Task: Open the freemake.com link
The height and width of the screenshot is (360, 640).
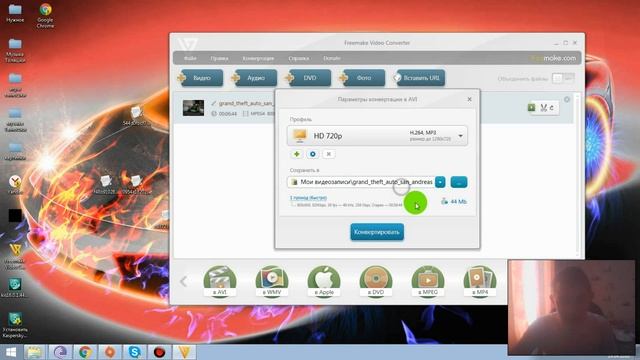Action: (554, 58)
